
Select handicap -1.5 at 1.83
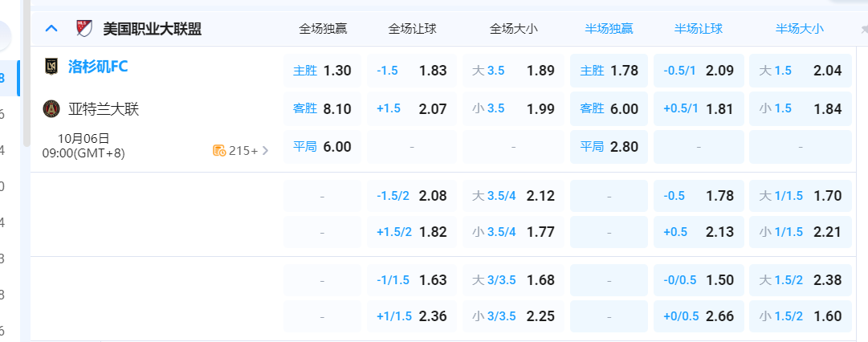coord(411,70)
